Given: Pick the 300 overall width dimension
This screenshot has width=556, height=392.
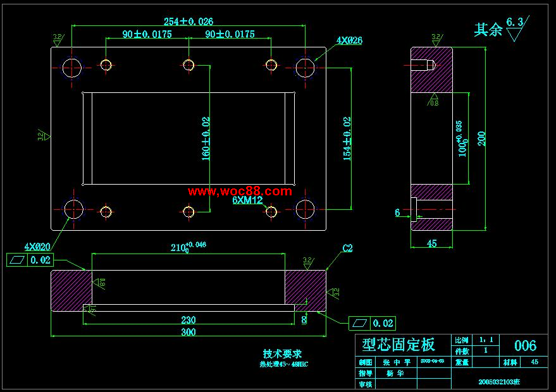Looking at the screenshot, I should 188,332.
